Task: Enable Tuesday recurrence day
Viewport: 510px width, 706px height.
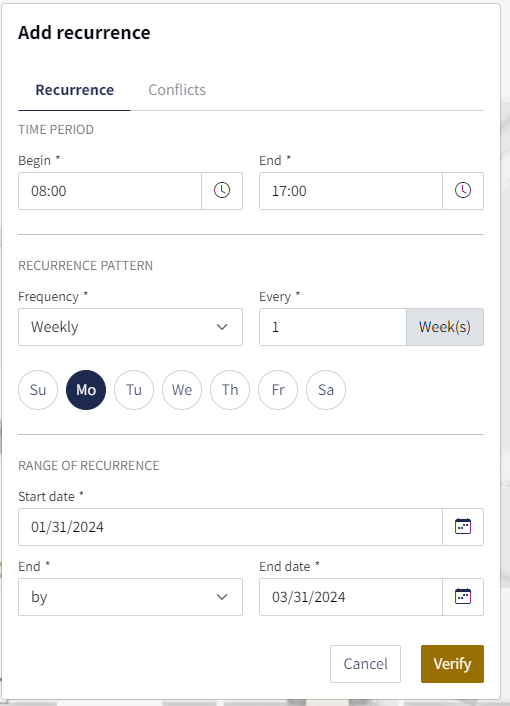Action: tap(134, 390)
